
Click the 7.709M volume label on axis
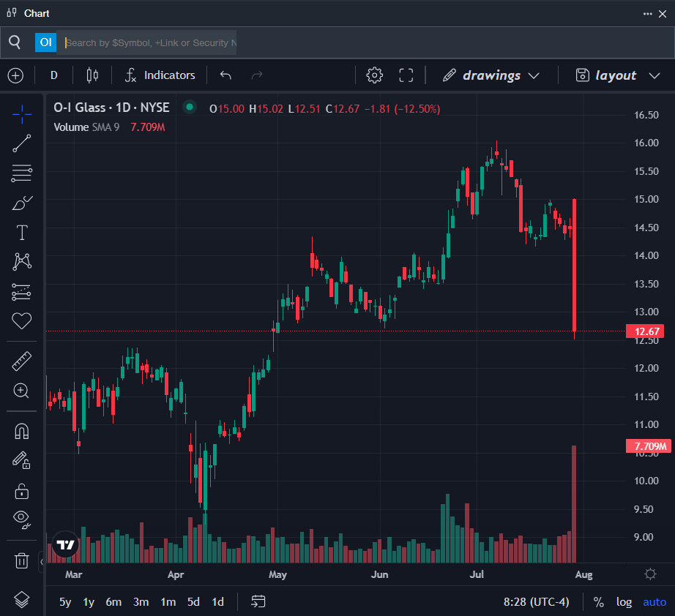click(x=649, y=446)
